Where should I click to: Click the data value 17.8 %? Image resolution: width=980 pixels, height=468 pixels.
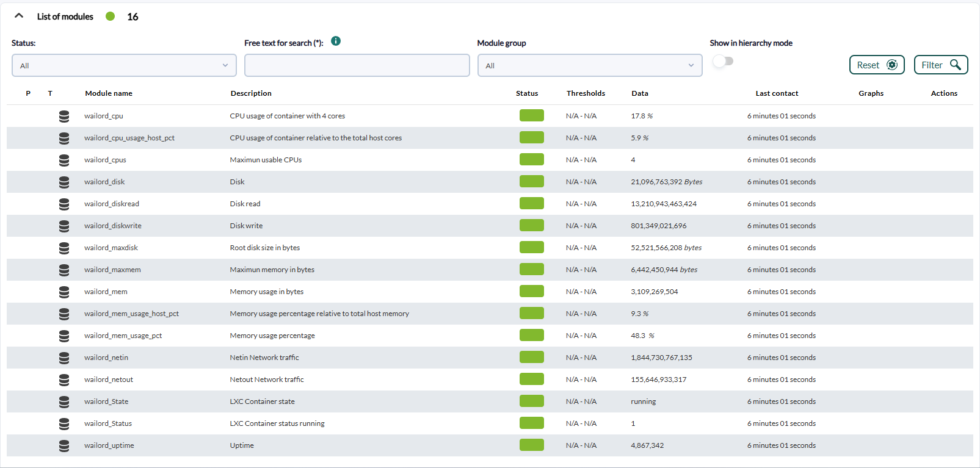[642, 116]
